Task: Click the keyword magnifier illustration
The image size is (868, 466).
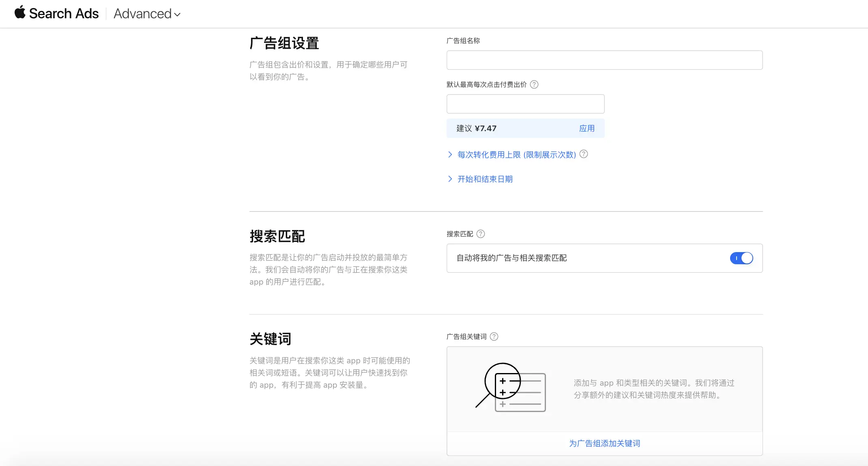Action: click(x=510, y=388)
